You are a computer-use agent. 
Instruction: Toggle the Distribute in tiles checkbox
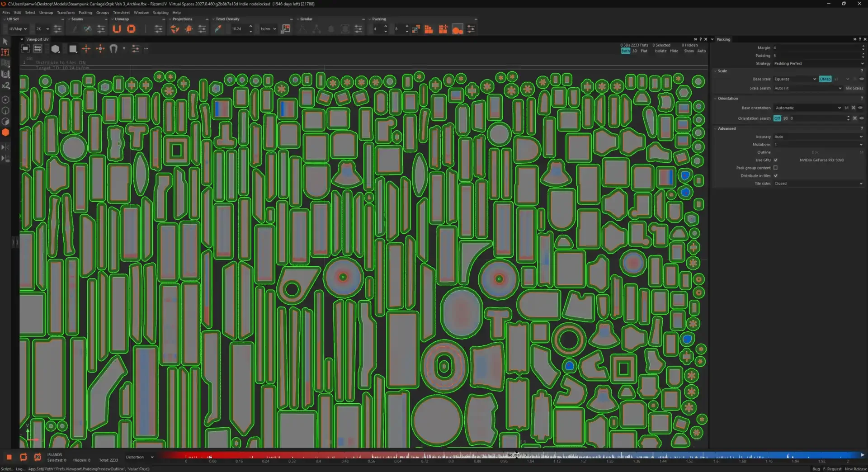(775, 175)
